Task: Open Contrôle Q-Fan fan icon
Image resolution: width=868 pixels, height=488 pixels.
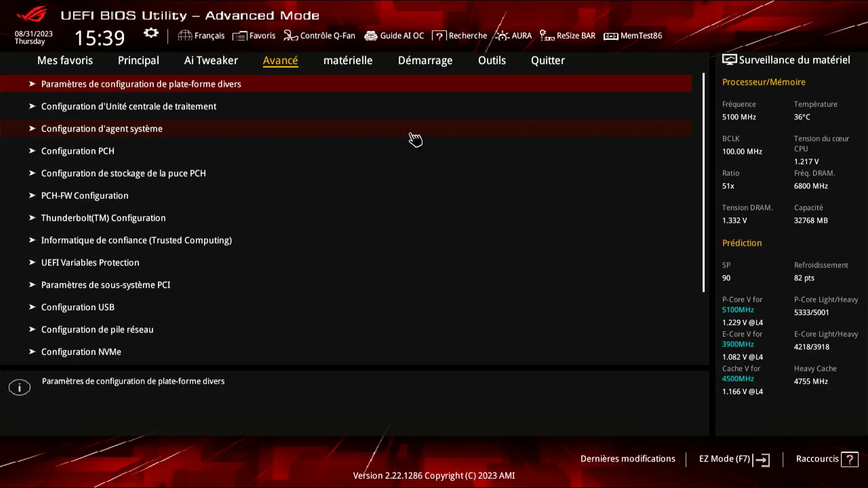Action: coord(290,36)
